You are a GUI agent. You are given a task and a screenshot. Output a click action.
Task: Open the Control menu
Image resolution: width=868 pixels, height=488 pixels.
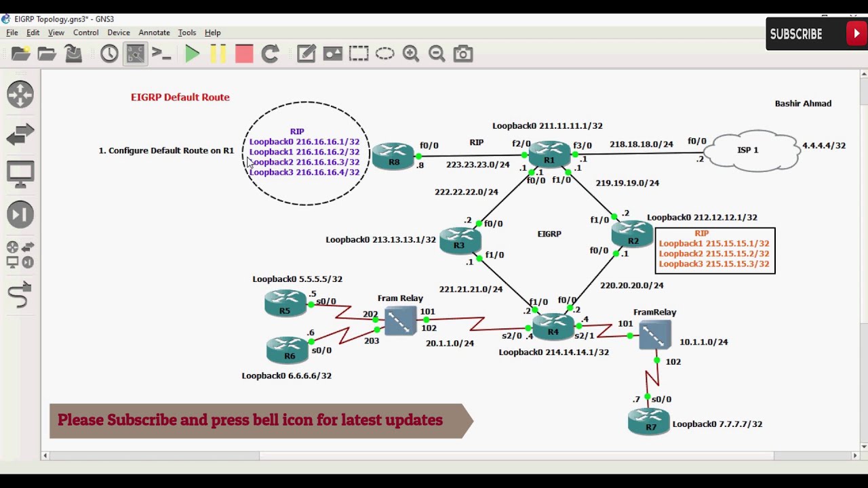[85, 33]
